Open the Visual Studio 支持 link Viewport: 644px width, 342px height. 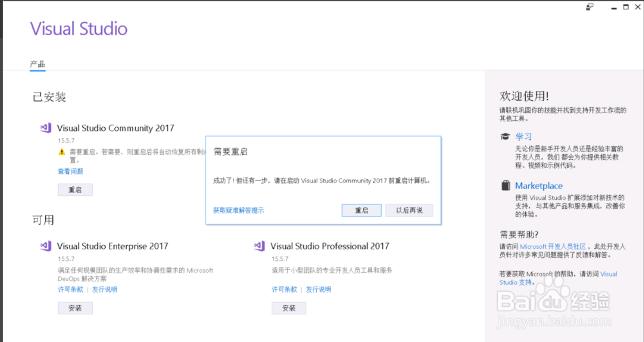pyautogui.click(x=515, y=282)
